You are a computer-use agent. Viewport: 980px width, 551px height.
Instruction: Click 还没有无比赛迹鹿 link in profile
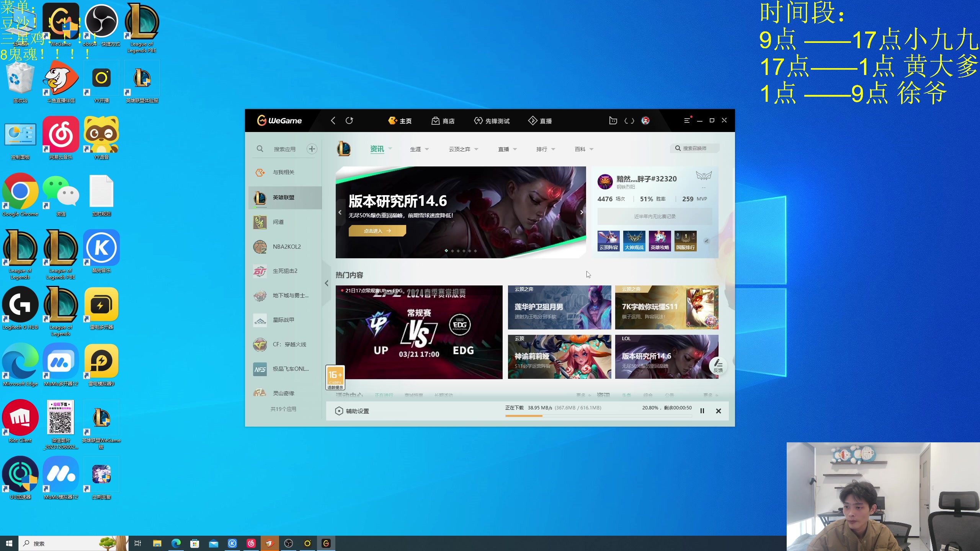(653, 216)
